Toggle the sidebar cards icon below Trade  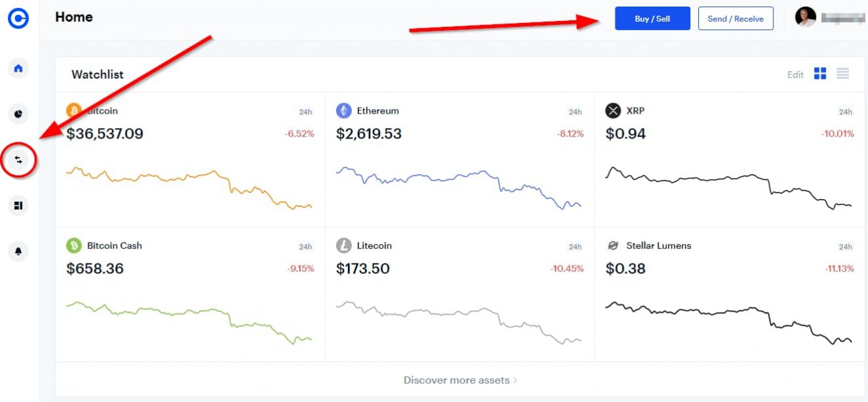coord(18,205)
